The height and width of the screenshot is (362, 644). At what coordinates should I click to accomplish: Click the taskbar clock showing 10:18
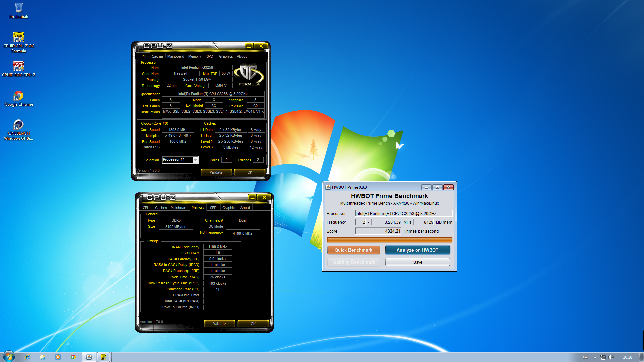click(x=627, y=357)
